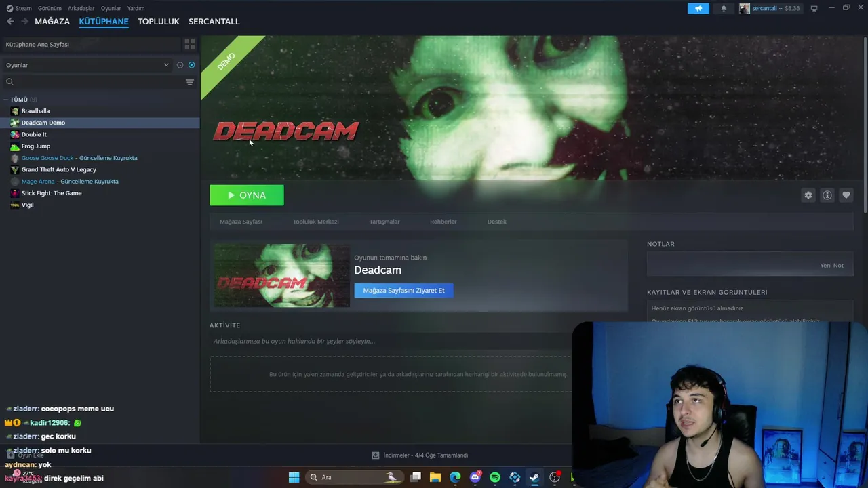
Task: Select the KÜTÜPHANE tab
Action: coord(104,22)
